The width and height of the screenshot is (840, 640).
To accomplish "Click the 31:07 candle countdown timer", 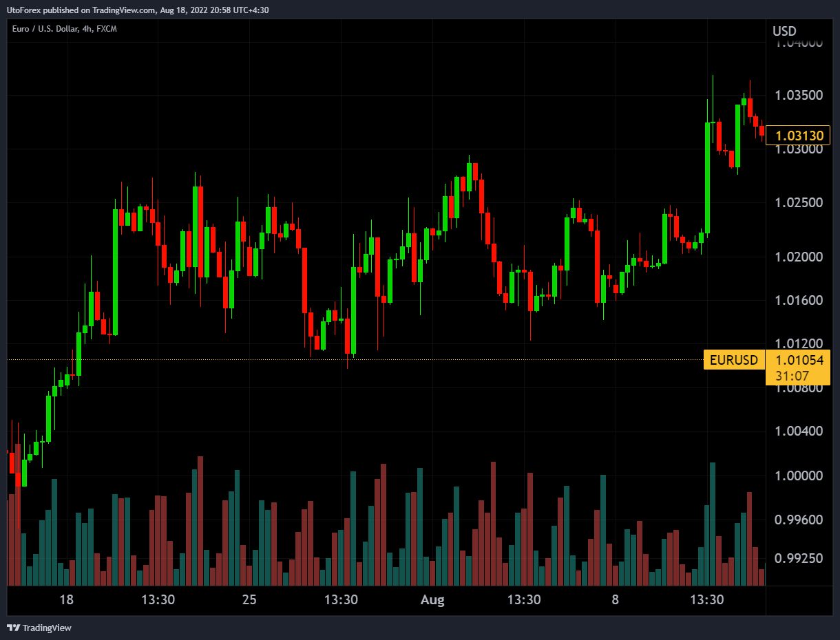I will click(792, 376).
